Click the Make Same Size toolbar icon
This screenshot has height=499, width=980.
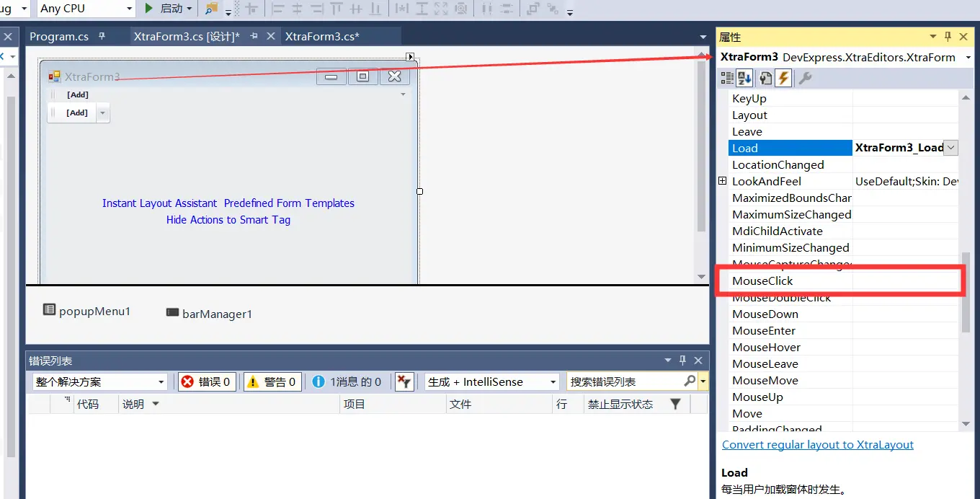pos(441,9)
